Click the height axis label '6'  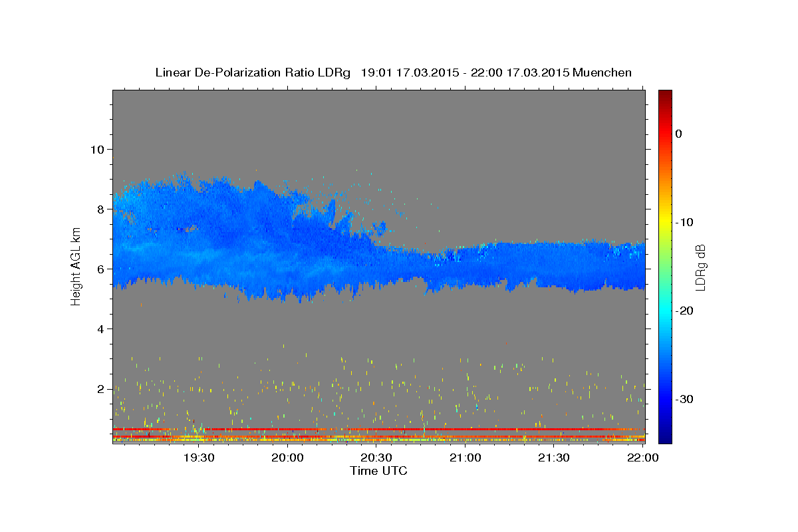pyautogui.click(x=99, y=269)
